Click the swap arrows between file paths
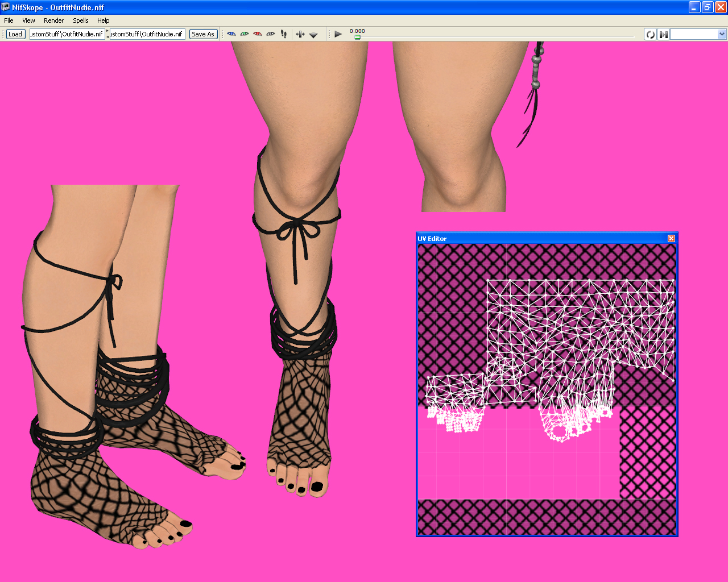The width and height of the screenshot is (728, 582). point(107,34)
